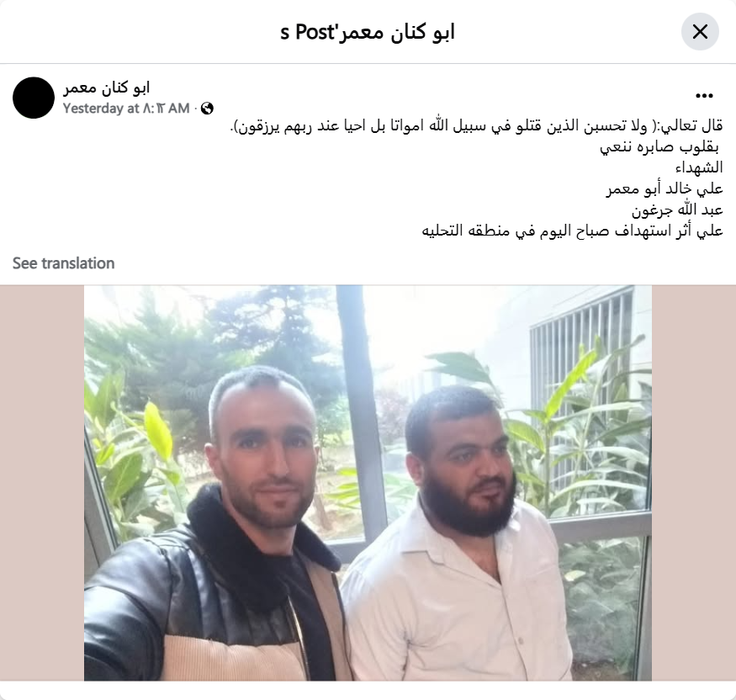Open the black circular profile avatar
This screenshot has height=700, width=736.
coord(34,98)
